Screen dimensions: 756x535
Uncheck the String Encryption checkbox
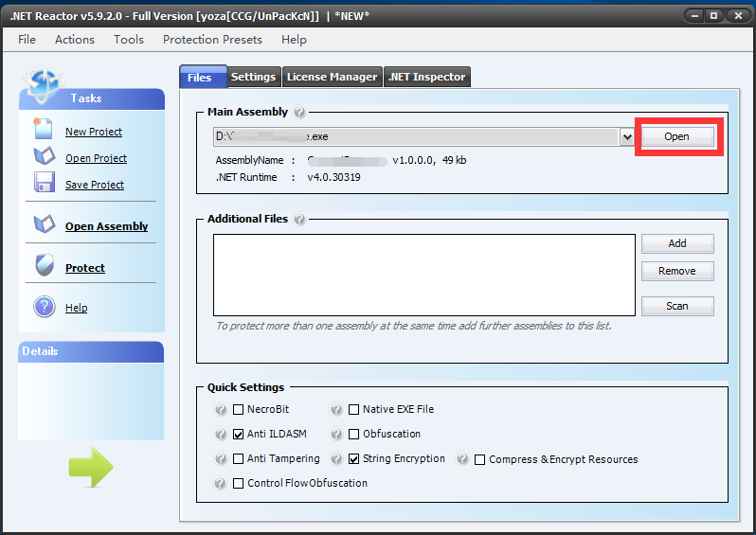(x=354, y=459)
